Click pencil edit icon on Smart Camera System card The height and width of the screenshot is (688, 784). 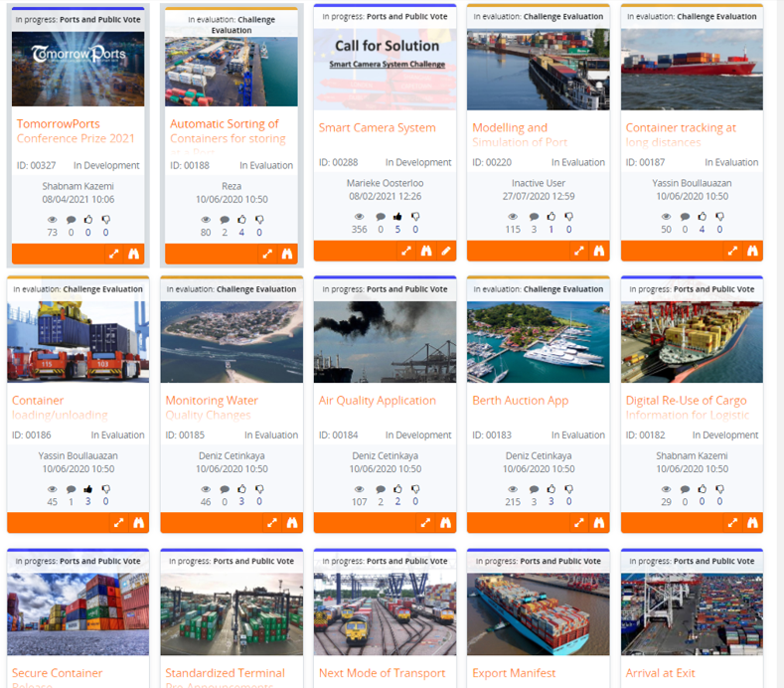click(x=445, y=251)
